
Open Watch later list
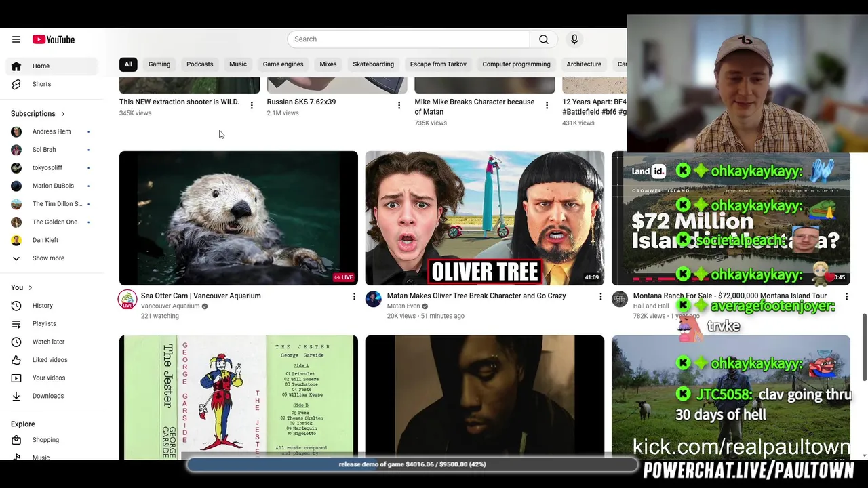pos(52,342)
